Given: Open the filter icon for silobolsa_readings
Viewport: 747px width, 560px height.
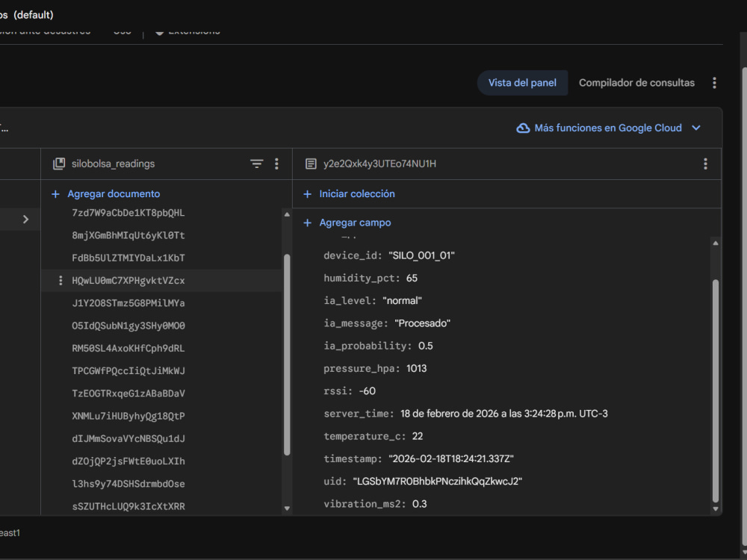Looking at the screenshot, I should click(x=256, y=164).
